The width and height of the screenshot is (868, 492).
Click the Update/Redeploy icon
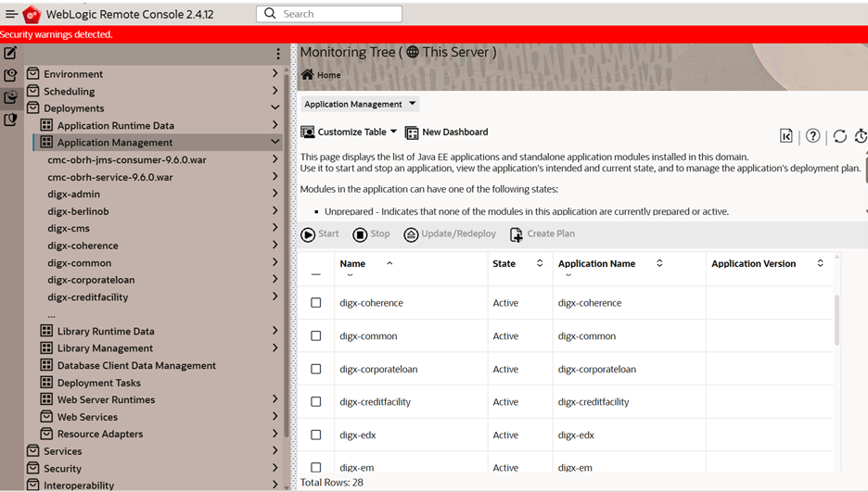point(411,235)
